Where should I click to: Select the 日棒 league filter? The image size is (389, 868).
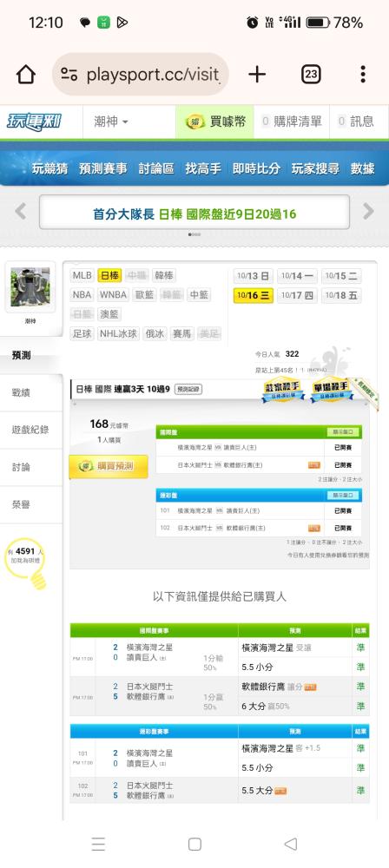109,275
